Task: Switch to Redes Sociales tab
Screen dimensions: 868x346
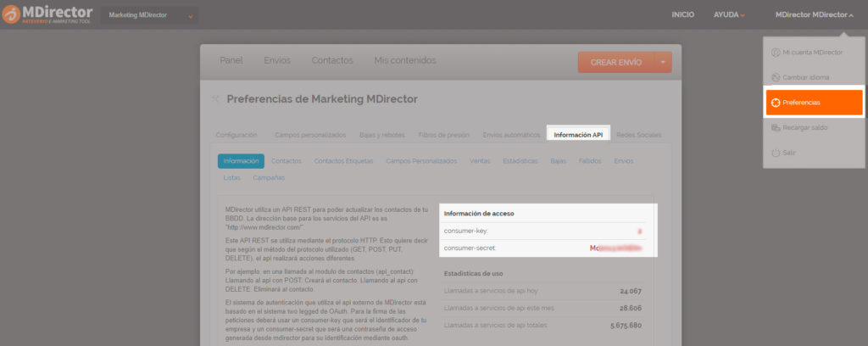Action: click(638, 135)
